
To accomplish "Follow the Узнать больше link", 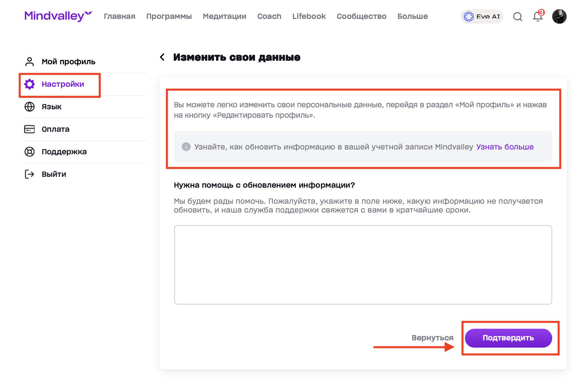I will [x=505, y=147].
